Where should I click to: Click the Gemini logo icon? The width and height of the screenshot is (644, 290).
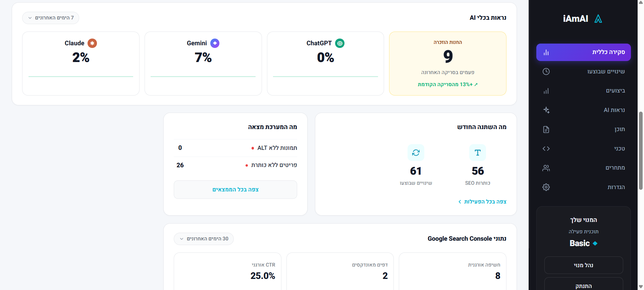click(x=215, y=43)
